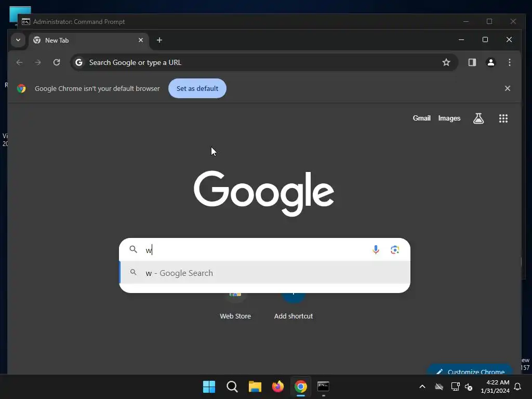The width and height of the screenshot is (532, 399).
Task: Dismiss the default browser infobar
Action: tap(507, 88)
